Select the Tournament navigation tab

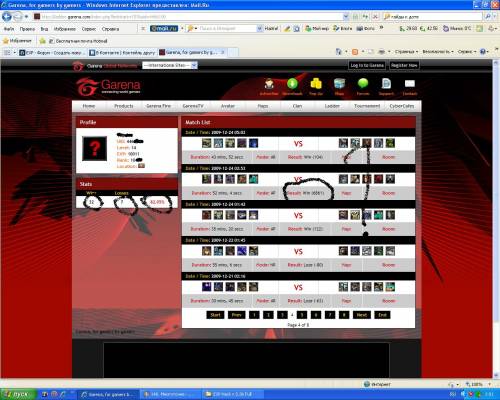pos(367,106)
